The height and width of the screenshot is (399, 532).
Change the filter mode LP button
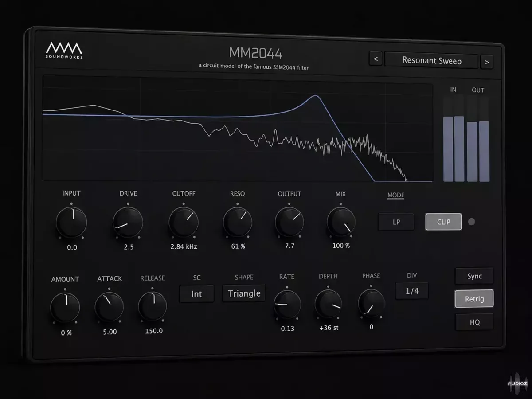396,222
